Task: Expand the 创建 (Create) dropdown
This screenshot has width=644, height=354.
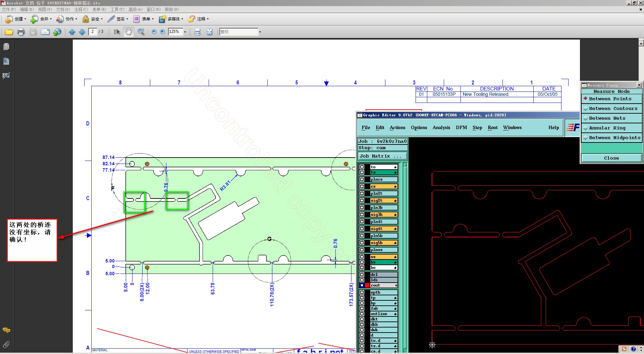Action: click(19, 19)
